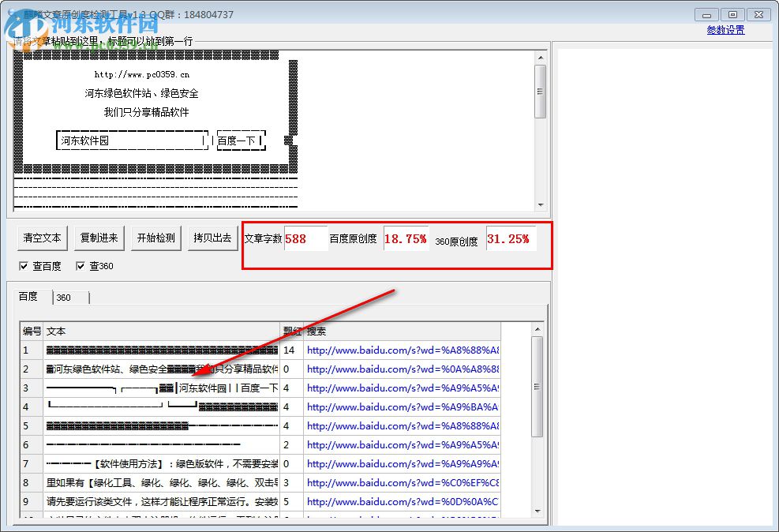Click the text area scrollbar thumb

click(541, 92)
